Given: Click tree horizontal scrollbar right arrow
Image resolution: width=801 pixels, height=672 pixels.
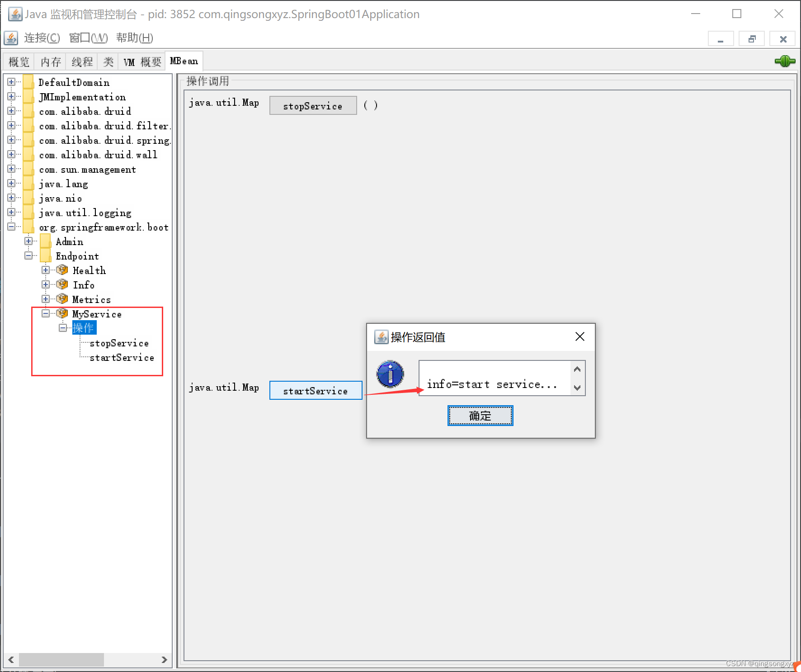Looking at the screenshot, I should point(164,660).
